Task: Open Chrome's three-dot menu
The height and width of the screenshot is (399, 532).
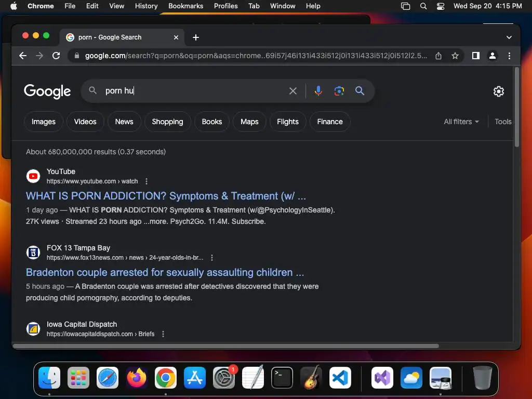Action: click(509, 56)
